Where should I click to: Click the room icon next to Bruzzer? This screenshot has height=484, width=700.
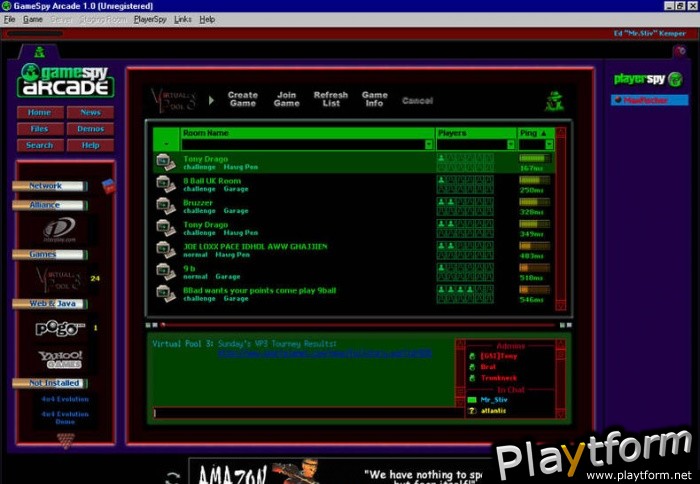[x=166, y=206]
